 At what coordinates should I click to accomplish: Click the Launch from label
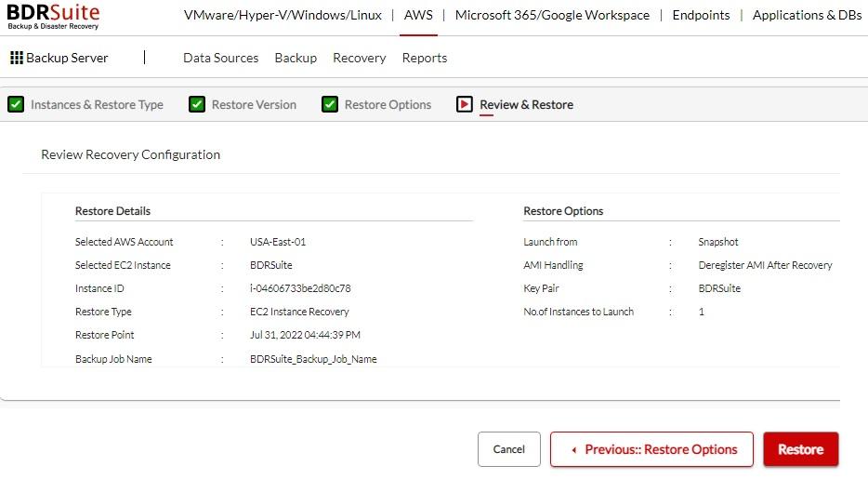coord(549,242)
